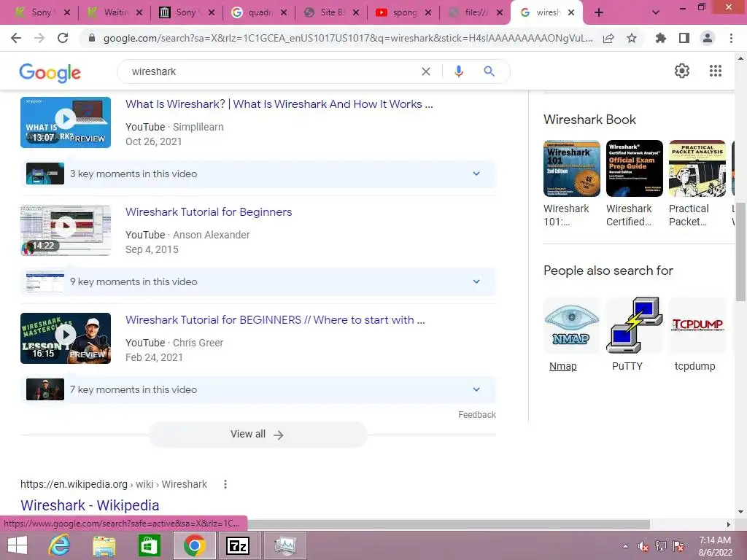Switch to the file:// tab
This screenshot has width=747, height=560.
(474, 12)
